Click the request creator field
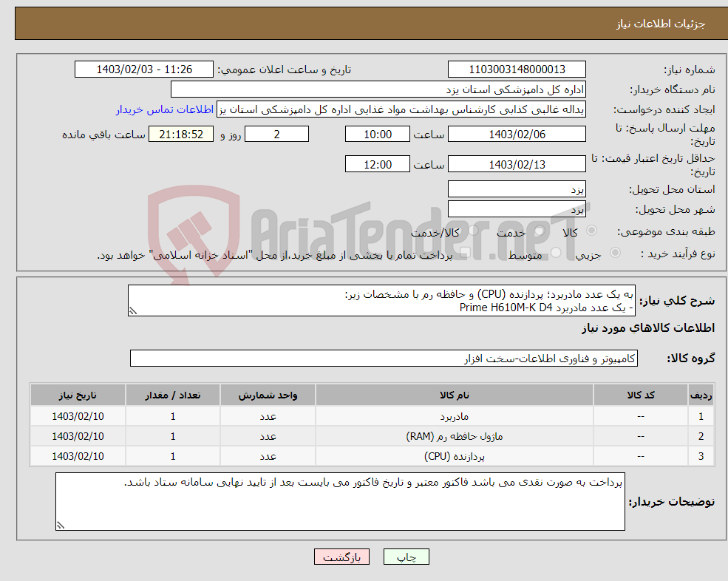The image size is (728, 581). [401, 109]
